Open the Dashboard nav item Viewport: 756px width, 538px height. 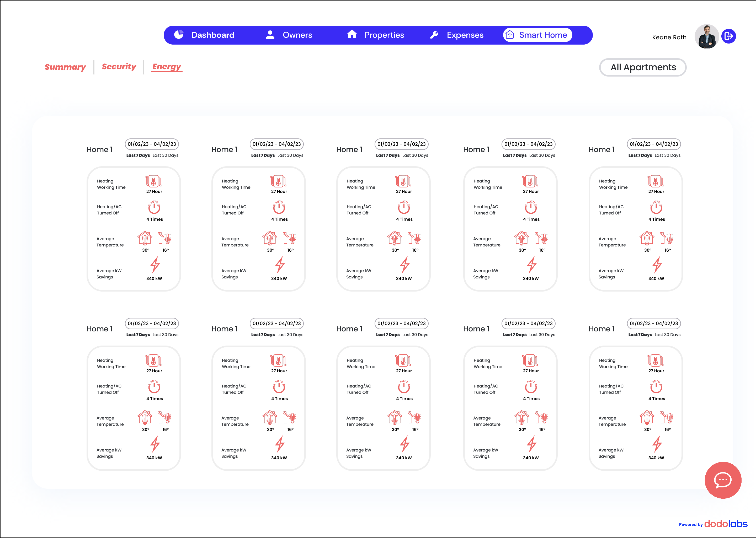tap(204, 35)
